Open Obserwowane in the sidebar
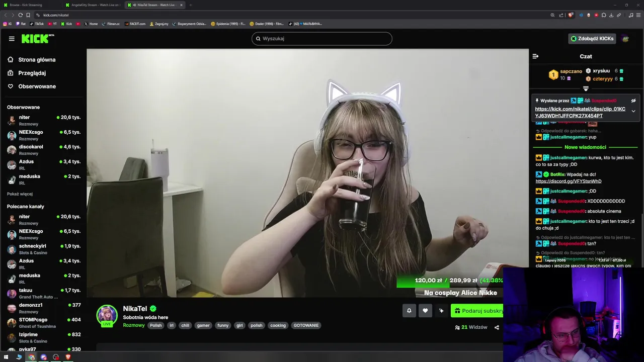 point(31,86)
